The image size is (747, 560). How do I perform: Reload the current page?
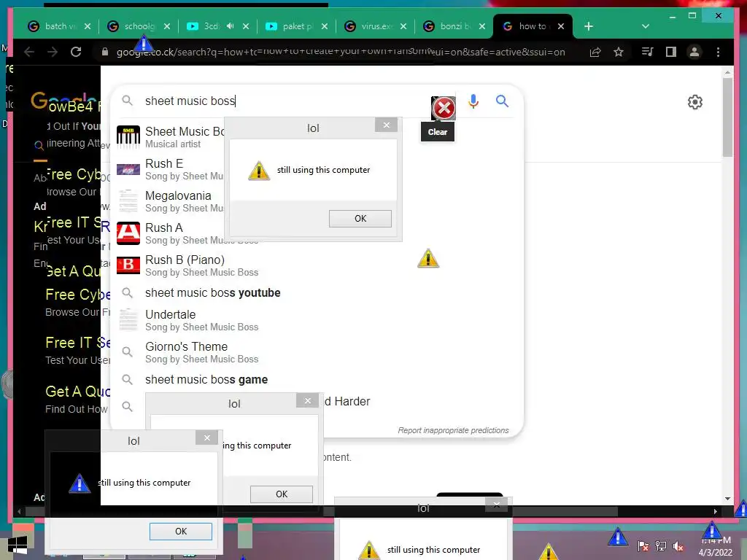point(76,52)
